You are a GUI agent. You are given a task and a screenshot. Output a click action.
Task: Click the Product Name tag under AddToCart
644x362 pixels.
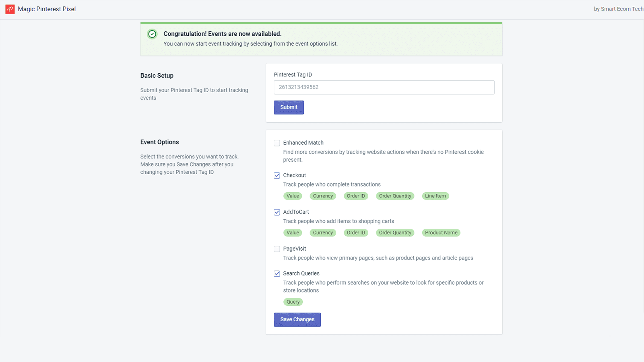[x=441, y=233]
